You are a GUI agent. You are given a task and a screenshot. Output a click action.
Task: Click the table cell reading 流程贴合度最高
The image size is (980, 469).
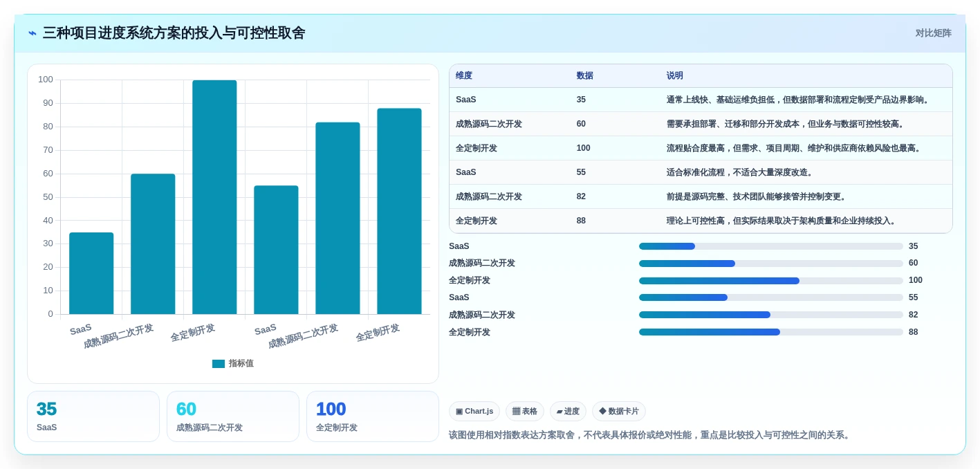[806, 148]
